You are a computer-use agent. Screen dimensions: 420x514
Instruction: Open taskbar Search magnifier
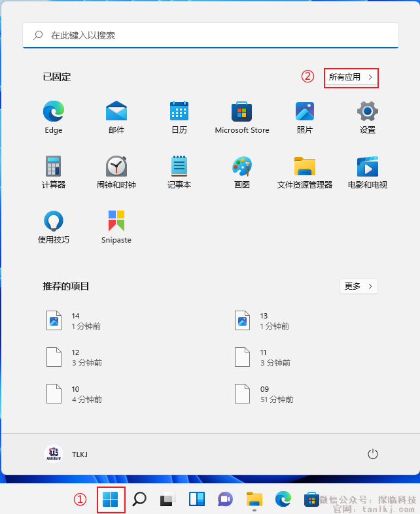[139, 500]
